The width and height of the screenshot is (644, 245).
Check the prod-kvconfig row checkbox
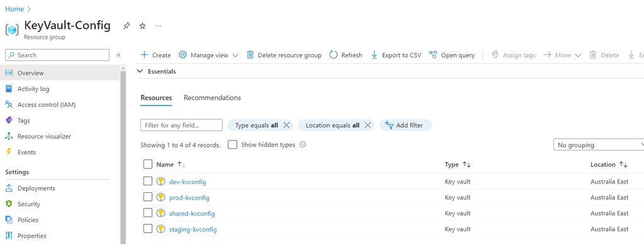(x=148, y=197)
